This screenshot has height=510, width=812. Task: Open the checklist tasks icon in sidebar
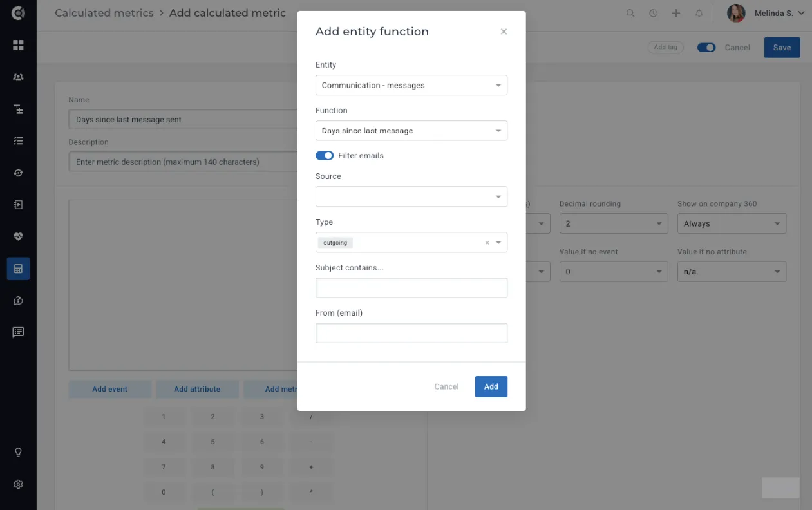(18, 141)
